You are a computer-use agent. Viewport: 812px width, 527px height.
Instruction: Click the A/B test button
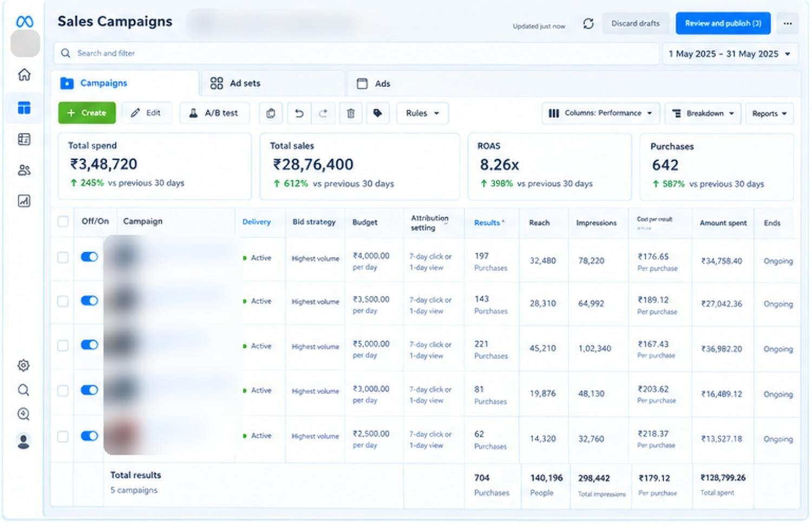[x=214, y=113]
